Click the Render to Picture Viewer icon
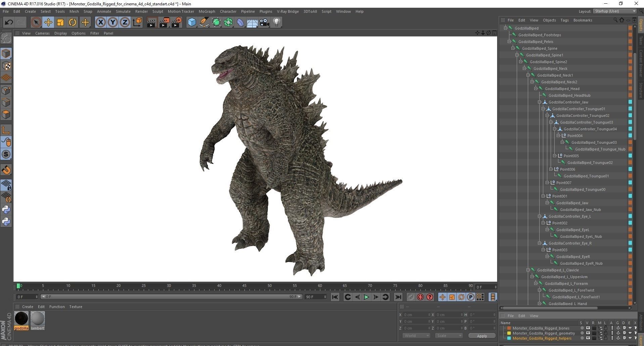 click(x=164, y=23)
